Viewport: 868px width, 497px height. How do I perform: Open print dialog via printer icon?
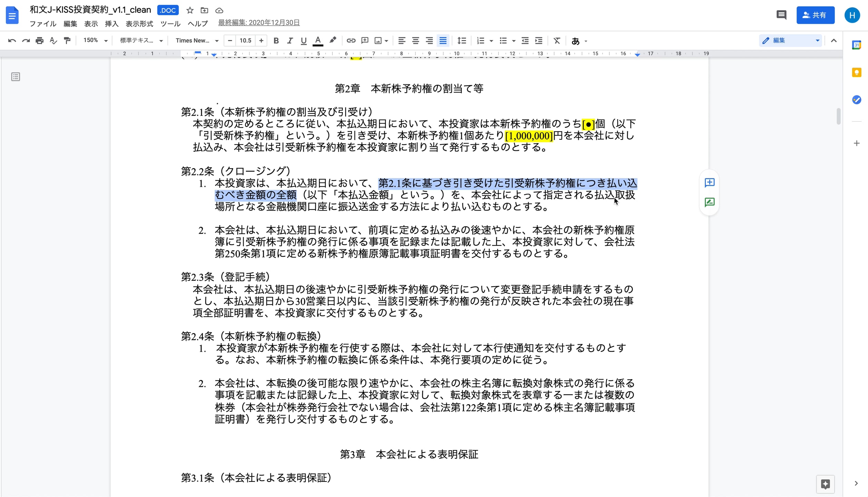(40, 40)
